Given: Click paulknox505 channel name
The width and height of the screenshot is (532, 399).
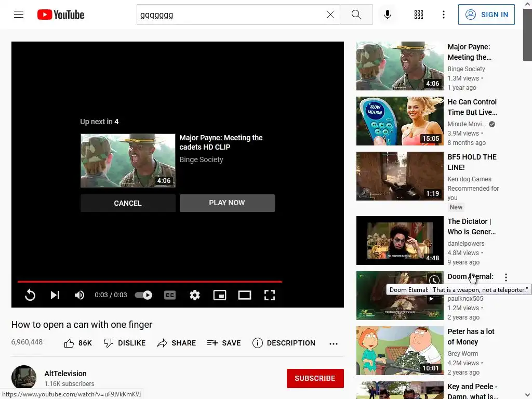Looking at the screenshot, I should pos(465,299).
